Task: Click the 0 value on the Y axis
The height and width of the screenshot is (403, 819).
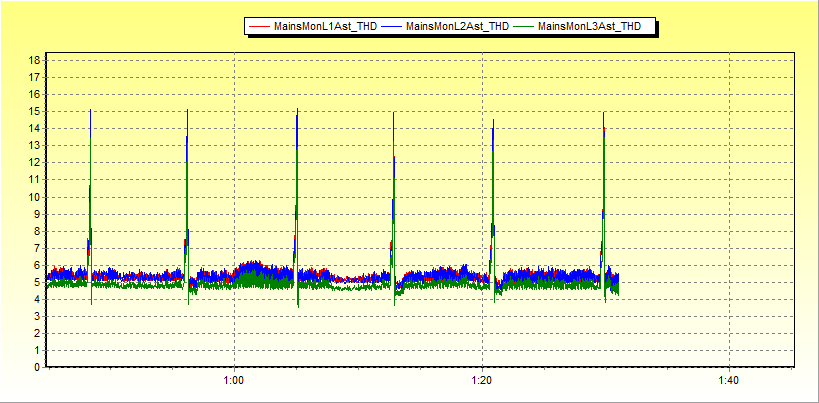Action: [x=37, y=367]
